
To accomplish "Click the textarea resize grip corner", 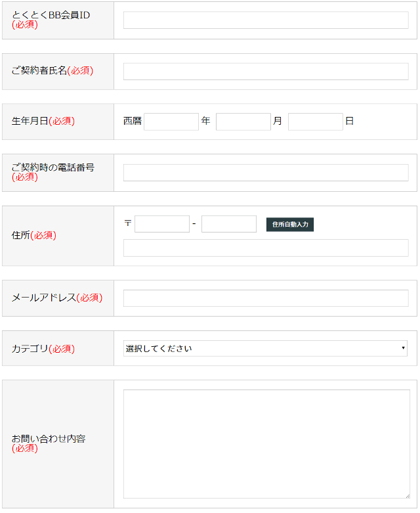I will tap(408, 496).
